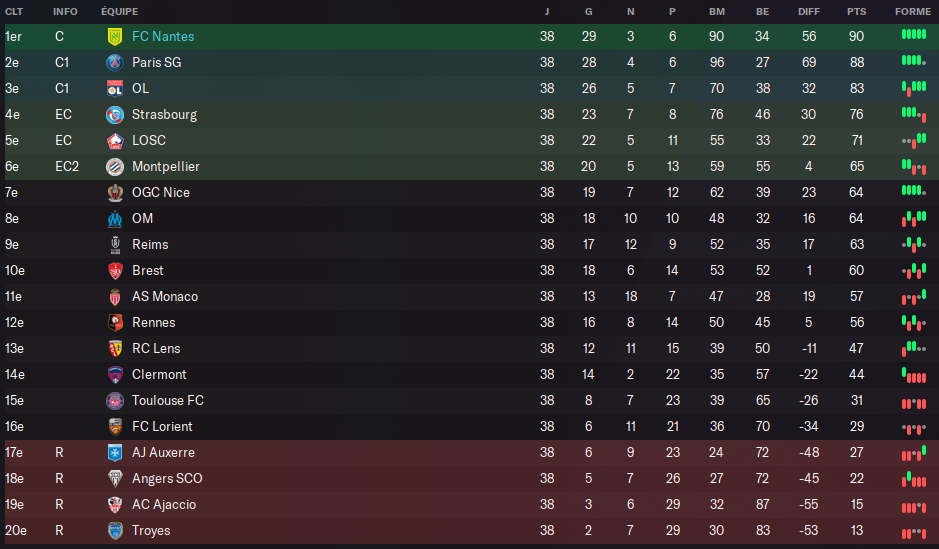Click the AJ Auxerre form bars
This screenshot has width=939, height=549.
(x=913, y=453)
